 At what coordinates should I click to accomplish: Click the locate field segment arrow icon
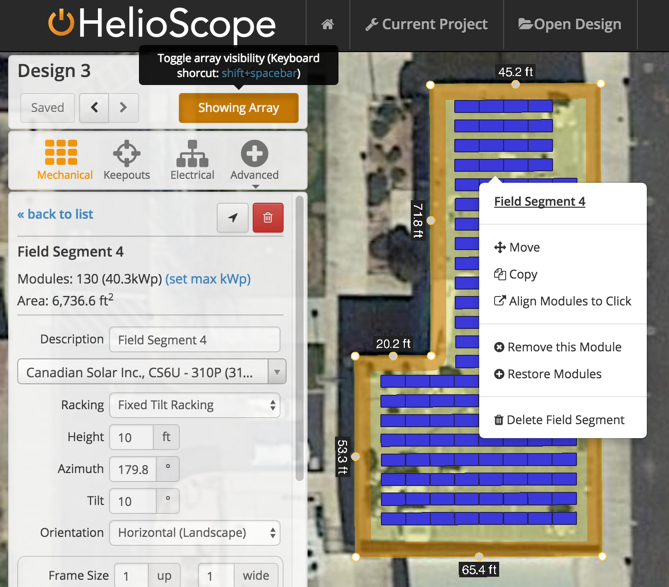(x=233, y=218)
